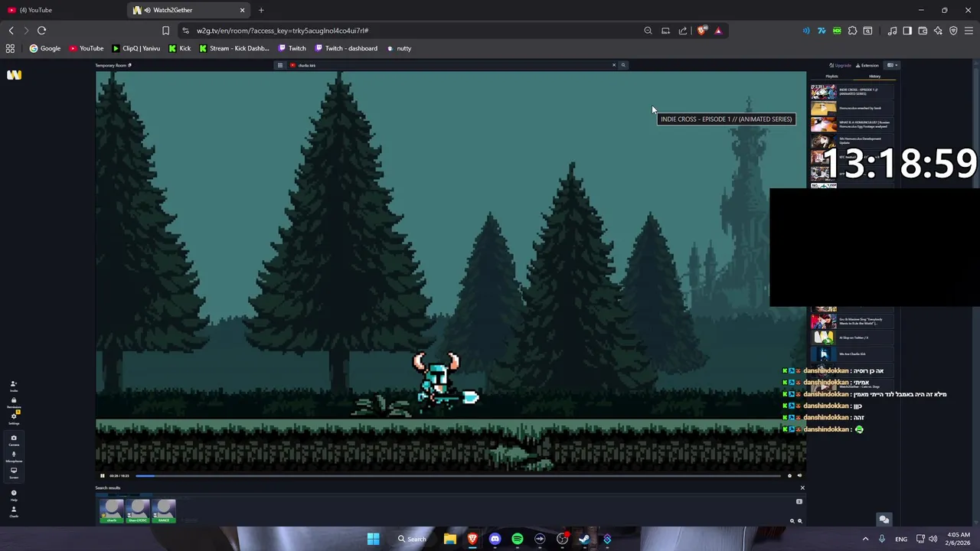Seek on the video progress bar
Screen dimensions: 980x551
[x=458, y=476]
